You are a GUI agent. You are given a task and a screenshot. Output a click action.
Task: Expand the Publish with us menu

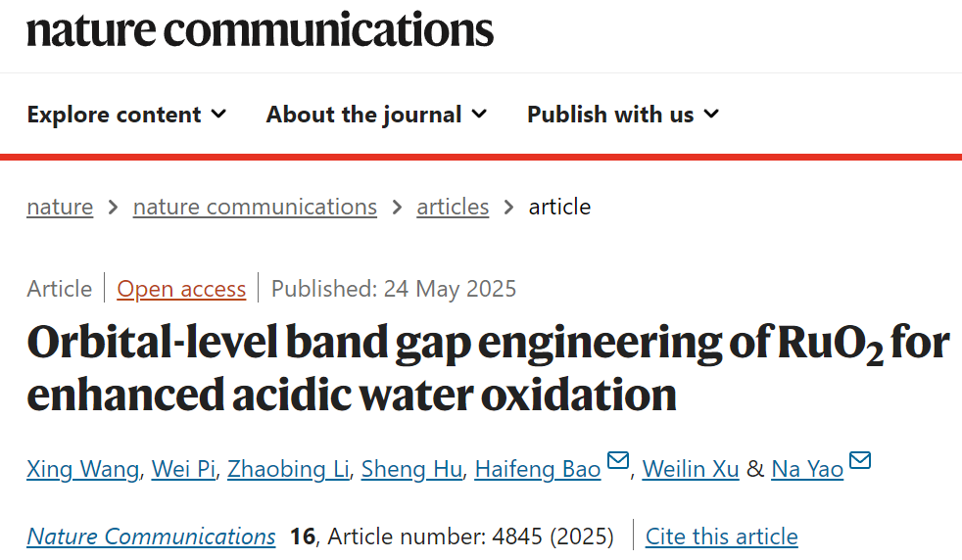coord(623,115)
